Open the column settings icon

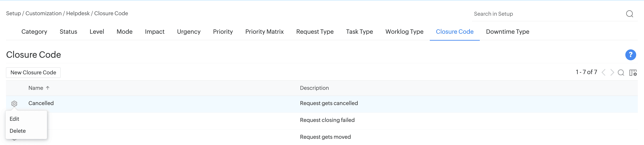pyautogui.click(x=633, y=73)
